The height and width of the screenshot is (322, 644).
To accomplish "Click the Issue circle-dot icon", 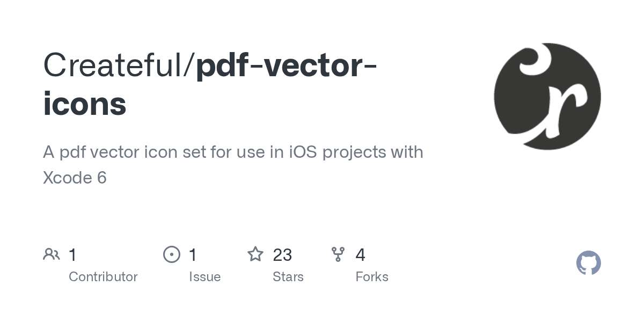I will (172, 254).
